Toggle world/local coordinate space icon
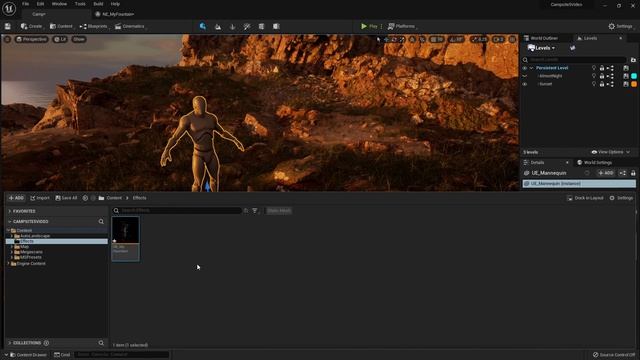This screenshot has height=360, width=640. coord(413,40)
